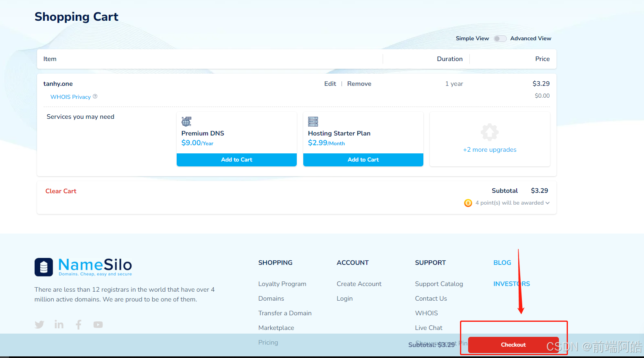Edit the tanhy.one cart item
Image resolution: width=644 pixels, height=358 pixels.
(x=330, y=84)
